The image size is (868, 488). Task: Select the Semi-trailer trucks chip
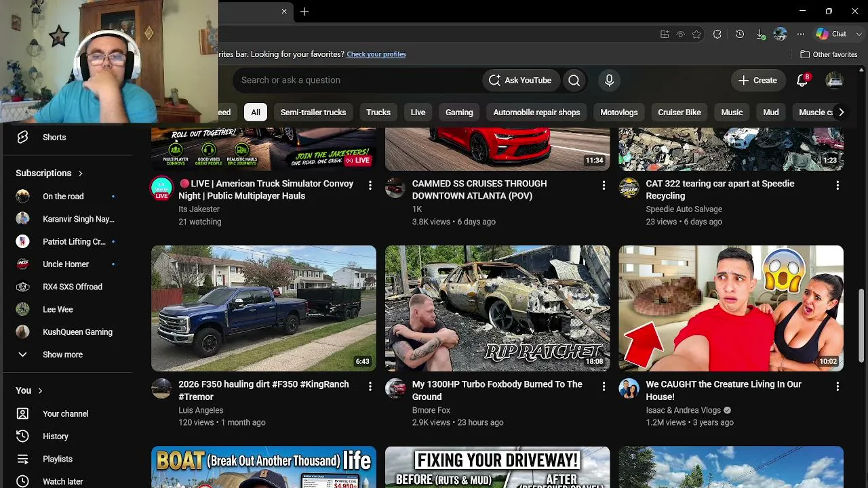pyautogui.click(x=313, y=113)
